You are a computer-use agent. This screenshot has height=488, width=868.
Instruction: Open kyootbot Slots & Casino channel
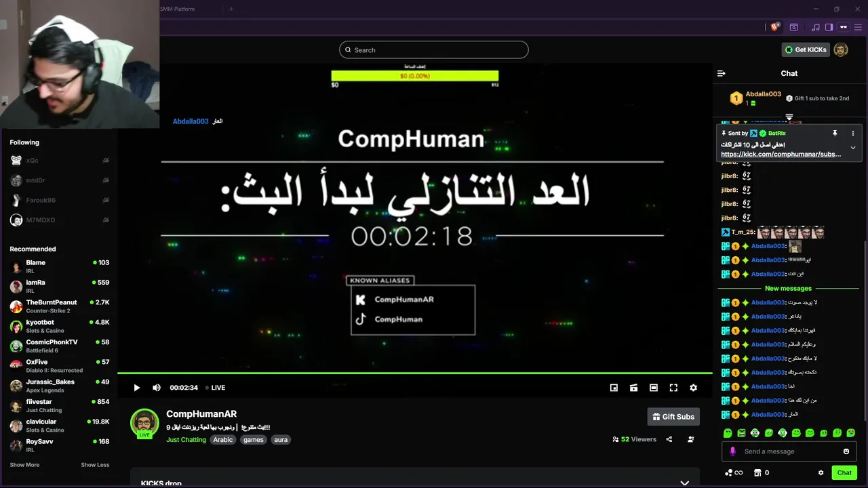(x=59, y=326)
